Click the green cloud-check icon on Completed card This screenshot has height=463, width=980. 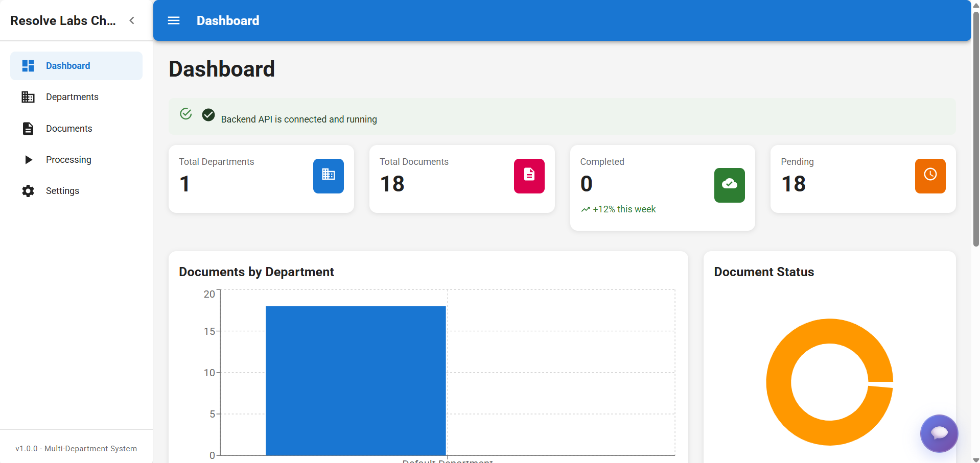[729, 185]
